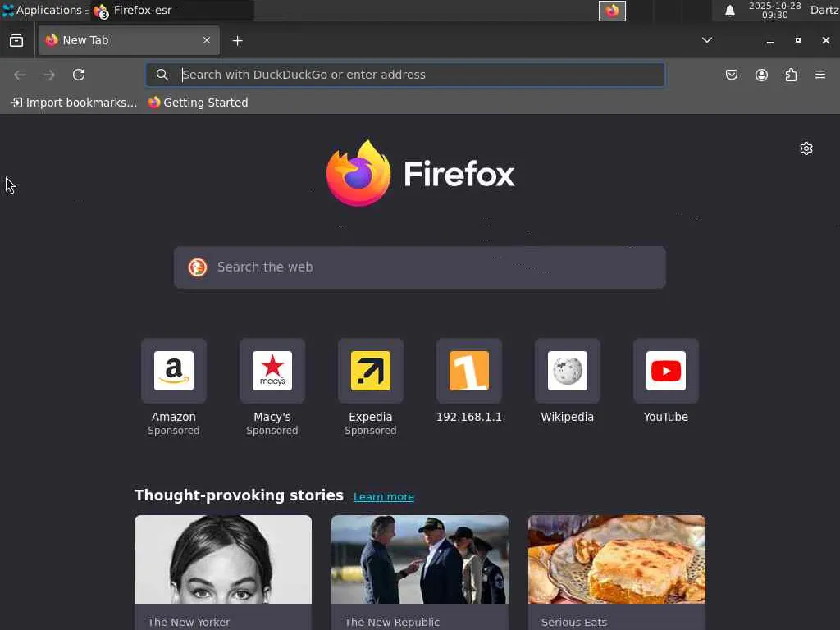
Task: Go back one page arrow
Action: point(20,75)
